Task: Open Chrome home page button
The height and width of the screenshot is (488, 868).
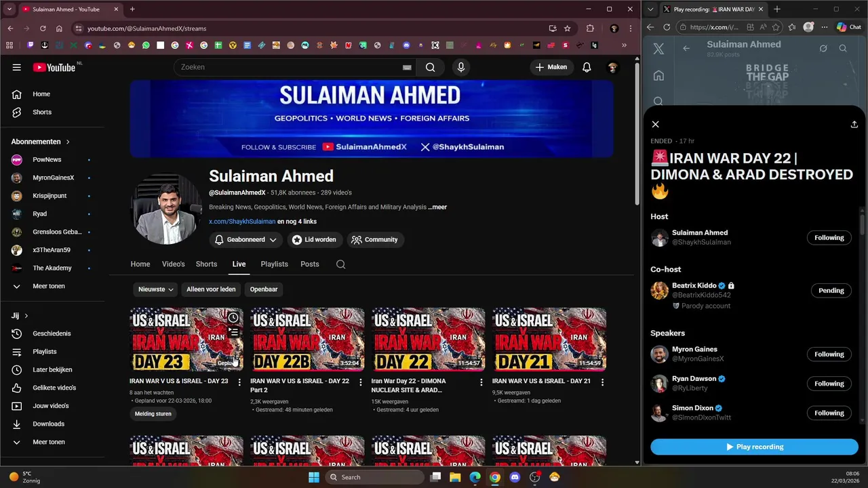Action: pos(59,28)
